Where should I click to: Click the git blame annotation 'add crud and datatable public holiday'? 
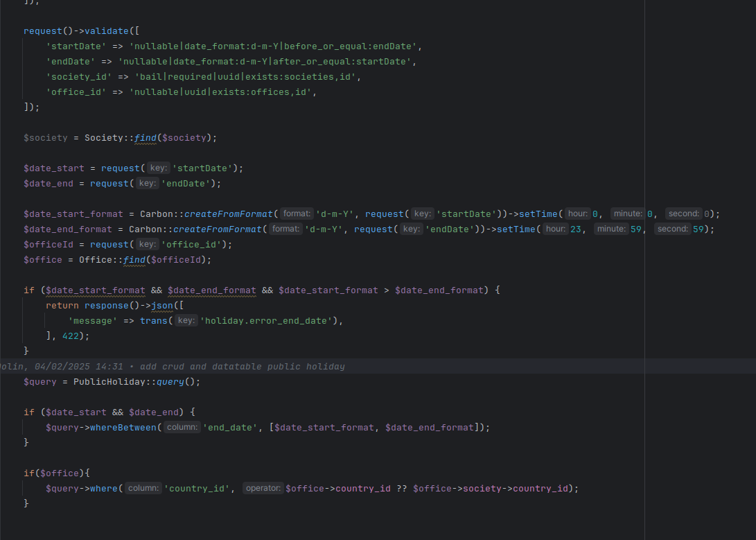[x=242, y=367]
